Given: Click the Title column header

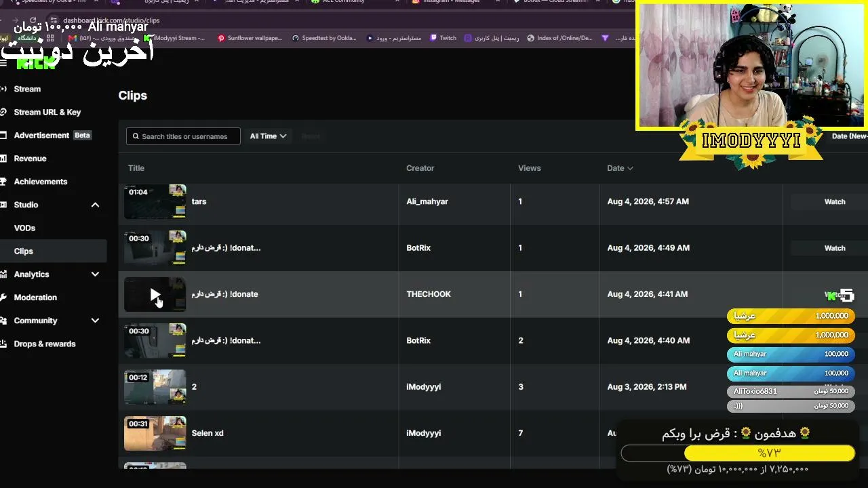Looking at the screenshot, I should [136, 168].
